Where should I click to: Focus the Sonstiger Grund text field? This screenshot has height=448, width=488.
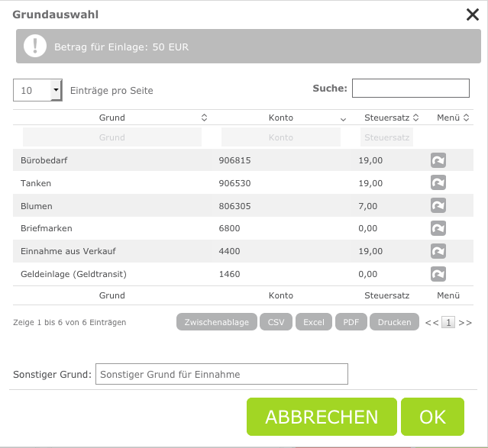[221, 374]
